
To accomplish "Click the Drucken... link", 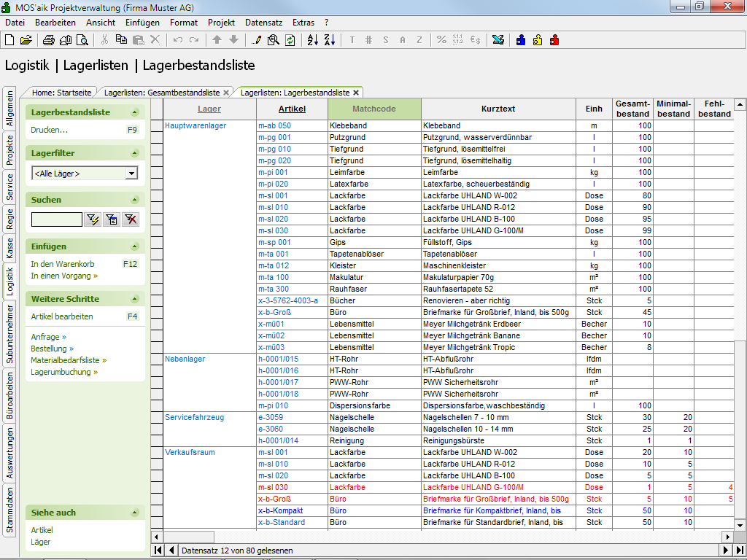I will tap(49, 130).
